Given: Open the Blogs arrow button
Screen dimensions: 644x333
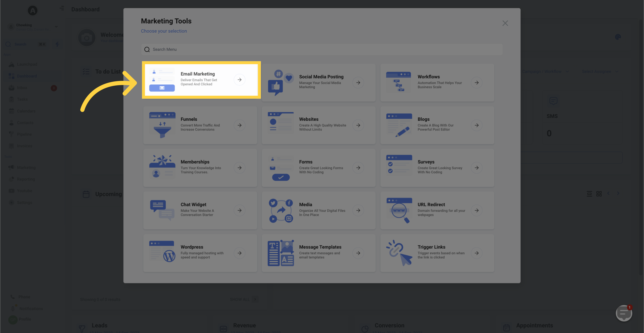Looking at the screenshot, I should click(x=476, y=125).
